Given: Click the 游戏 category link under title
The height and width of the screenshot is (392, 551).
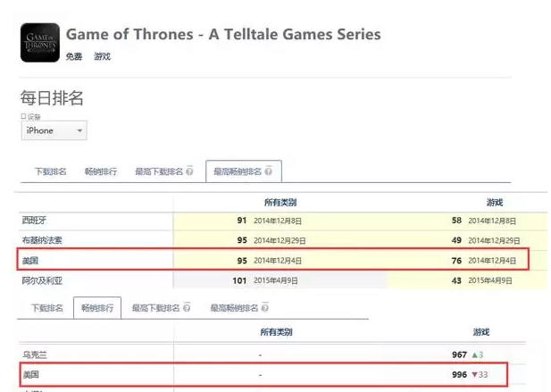Looking at the screenshot, I should 103,56.
